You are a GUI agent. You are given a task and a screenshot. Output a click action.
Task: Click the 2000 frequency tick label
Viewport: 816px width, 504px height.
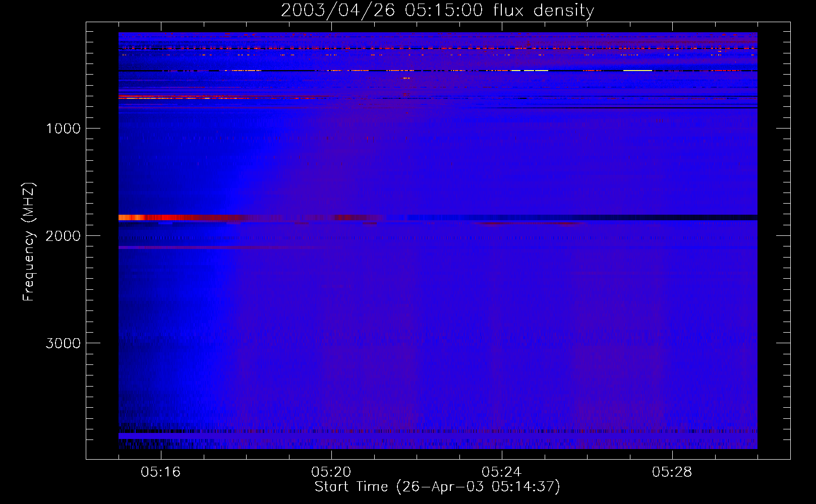[x=64, y=236]
